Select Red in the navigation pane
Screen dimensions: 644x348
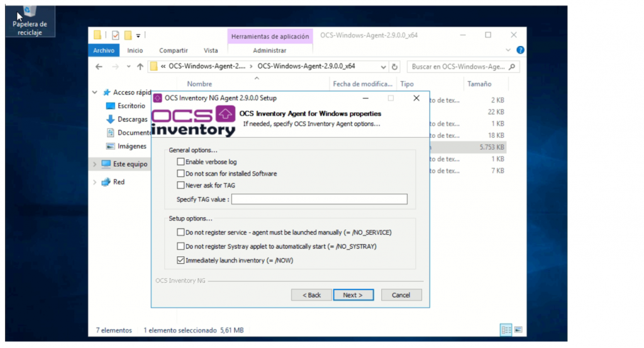coord(113,182)
